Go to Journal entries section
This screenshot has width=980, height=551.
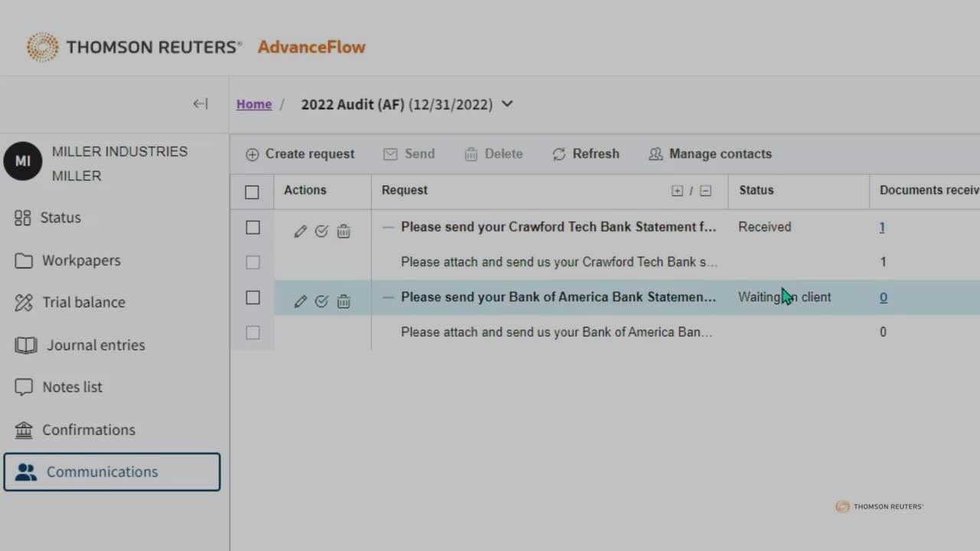(x=95, y=345)
